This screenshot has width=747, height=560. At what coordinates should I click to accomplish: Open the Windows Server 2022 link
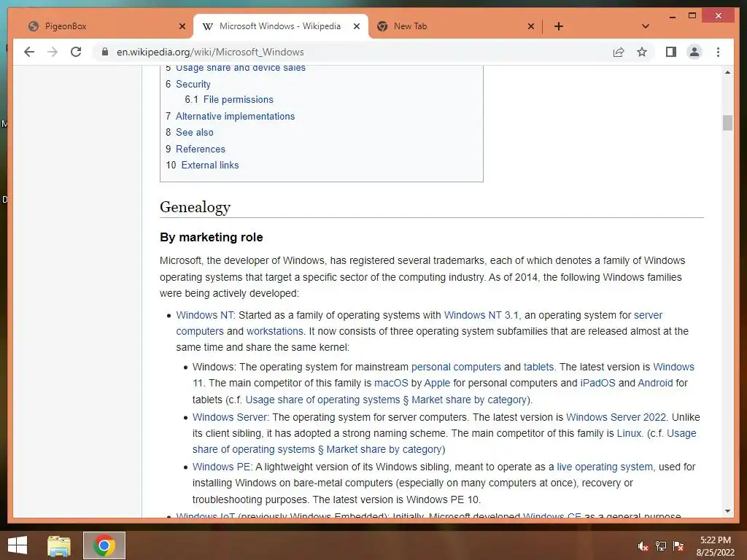(x=616, y=418)
